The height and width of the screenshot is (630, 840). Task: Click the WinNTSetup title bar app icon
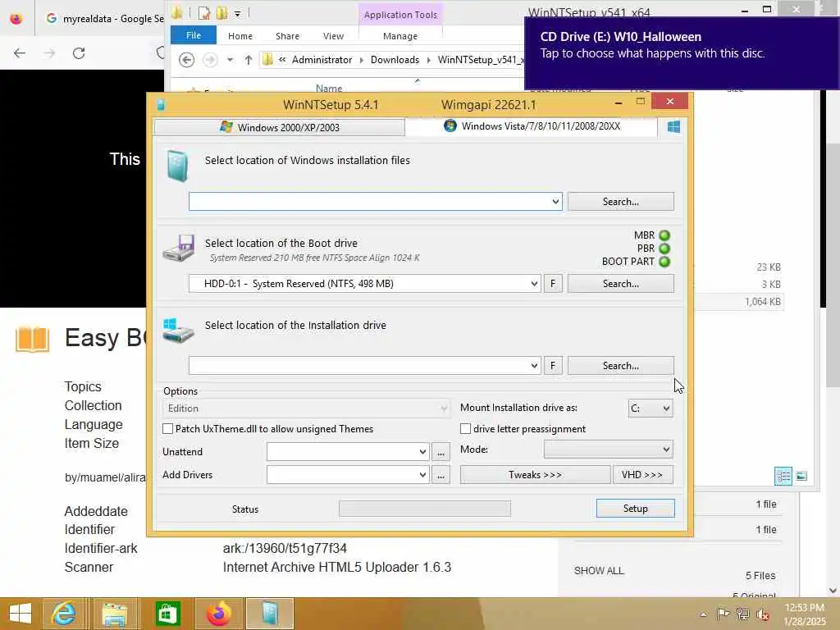point(160,104)
